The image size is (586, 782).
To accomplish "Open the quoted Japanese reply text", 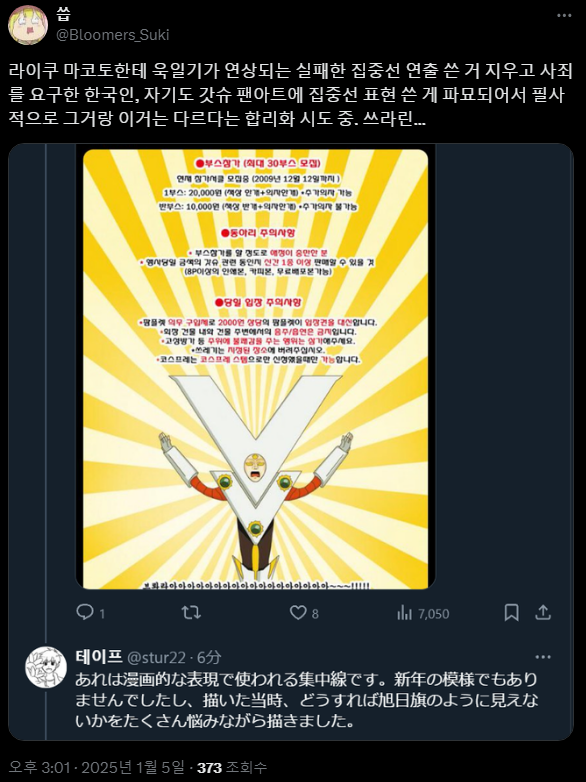I will (x=307, y=700).
